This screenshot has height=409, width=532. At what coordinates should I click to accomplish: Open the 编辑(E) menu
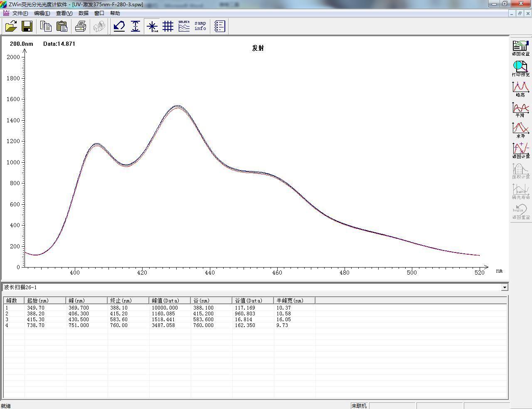(x=42, y=13)
